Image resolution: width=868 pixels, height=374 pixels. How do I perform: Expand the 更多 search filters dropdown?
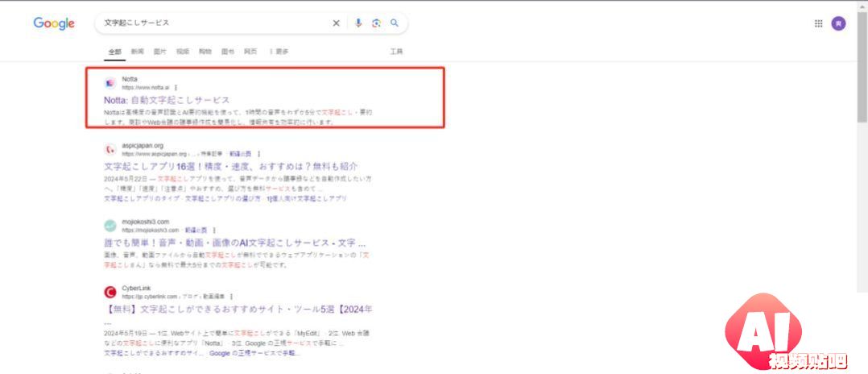tap(279, 52)
